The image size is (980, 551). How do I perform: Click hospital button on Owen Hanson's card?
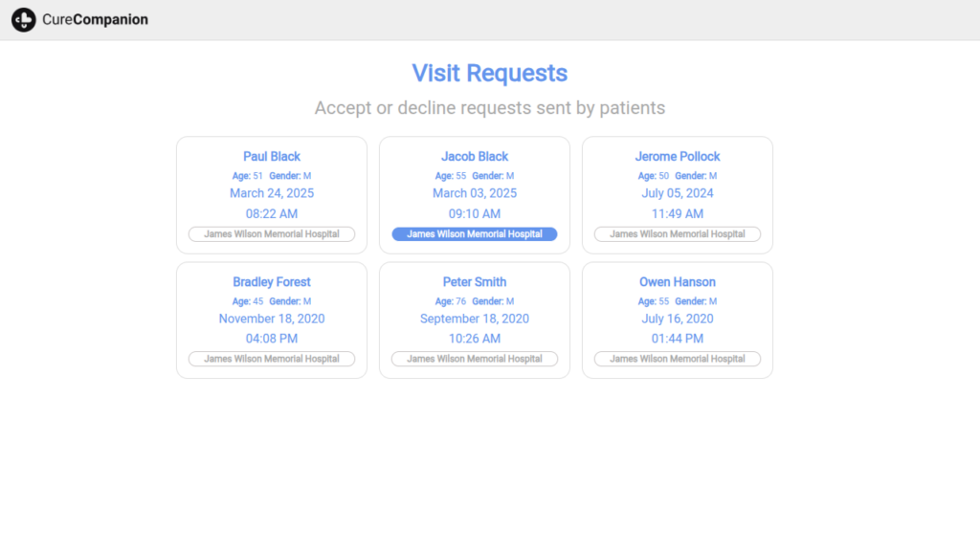tap(678, 359)
